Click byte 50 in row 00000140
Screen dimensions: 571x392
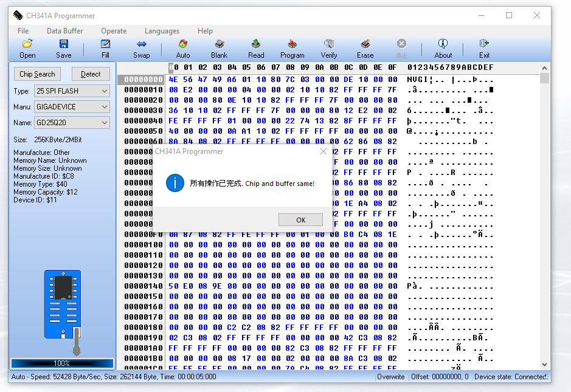(173, 286)
